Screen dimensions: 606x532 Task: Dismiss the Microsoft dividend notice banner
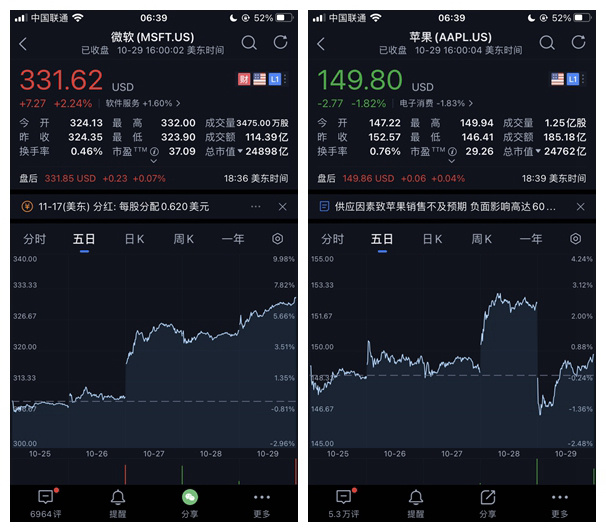(282, 206)
